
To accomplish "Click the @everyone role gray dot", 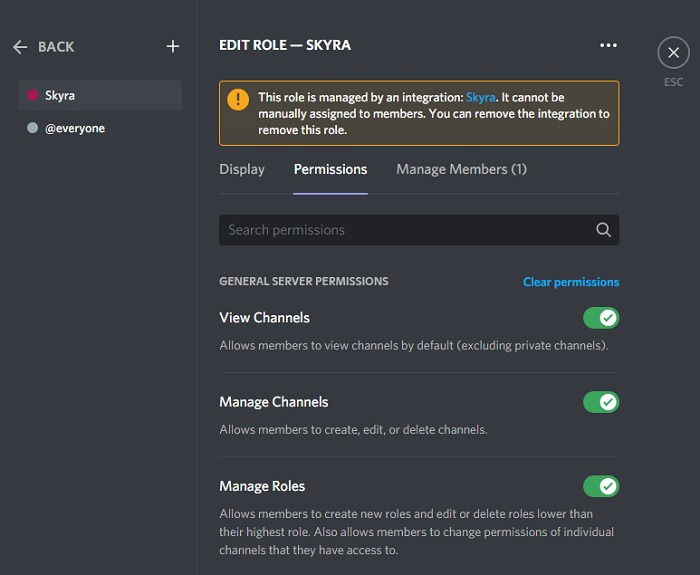I will click(x=32, y=129).
